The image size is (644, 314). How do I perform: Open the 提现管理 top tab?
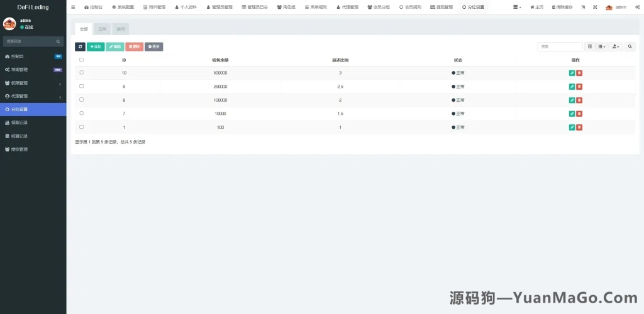[441, 8]
